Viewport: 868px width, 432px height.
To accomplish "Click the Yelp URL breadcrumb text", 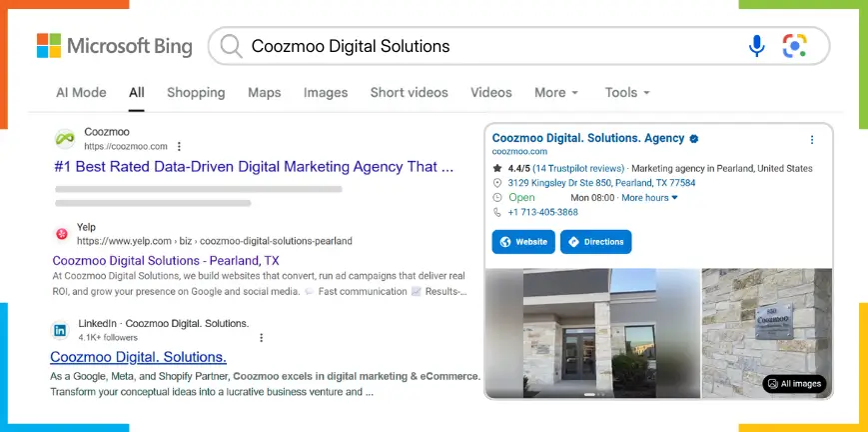I will point(214,241).
